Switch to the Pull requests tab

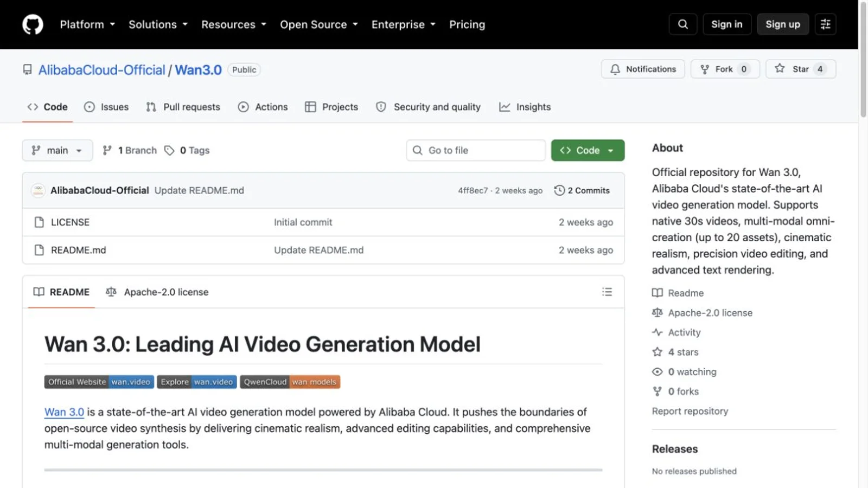183,107
